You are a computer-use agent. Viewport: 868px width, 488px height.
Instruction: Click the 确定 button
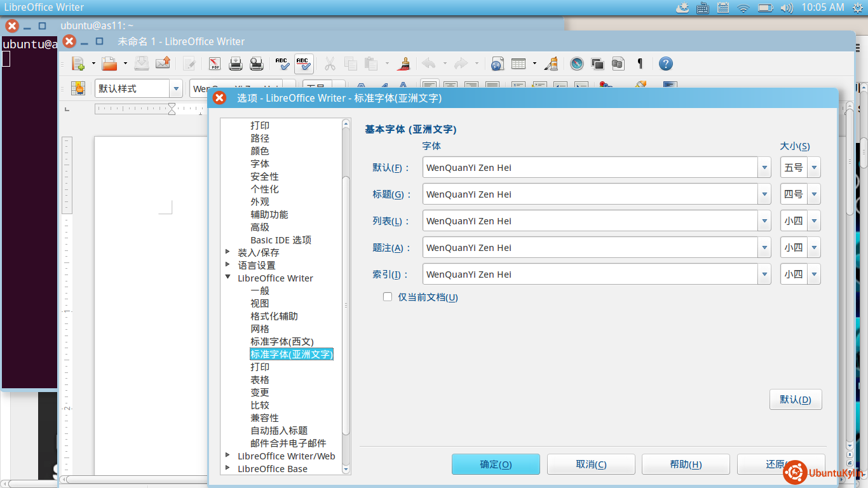(x=496, y=464)
